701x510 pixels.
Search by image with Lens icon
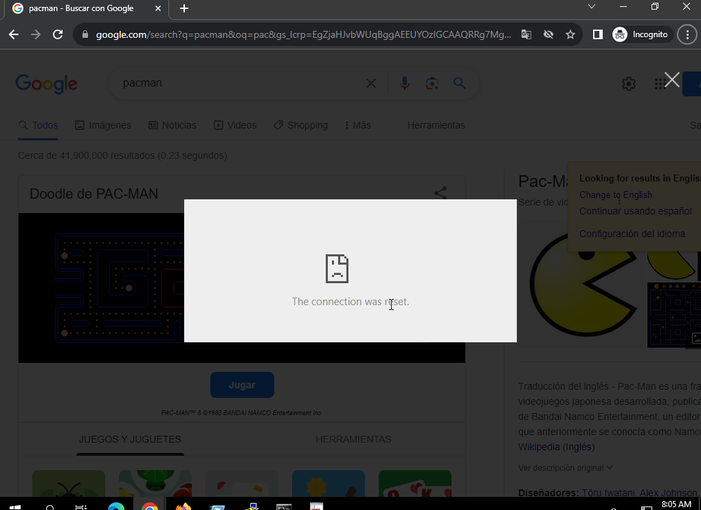(x=432, y=83)
